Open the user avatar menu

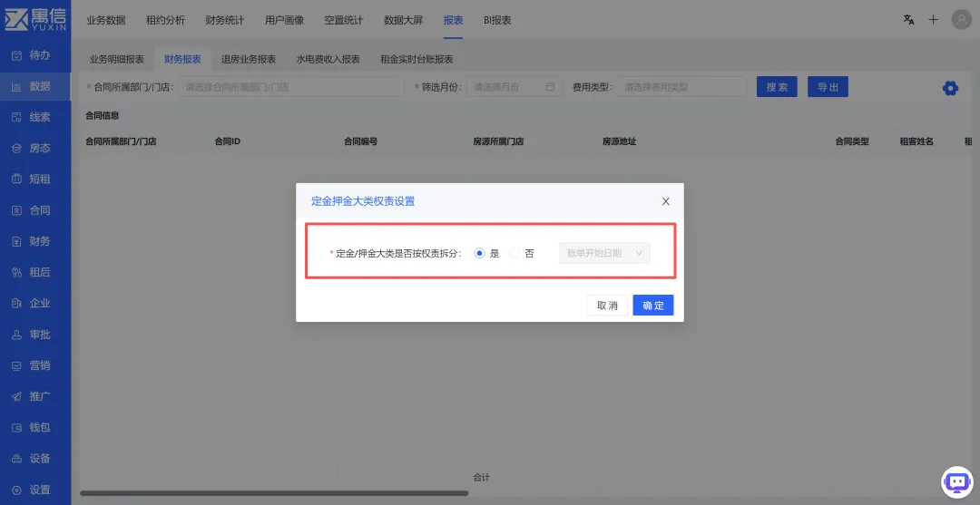(961, 19)
